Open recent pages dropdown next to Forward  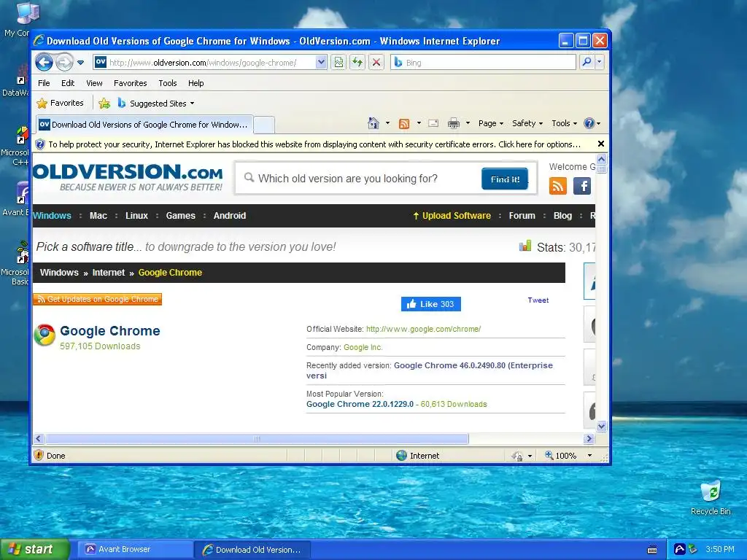pos(80,63)
